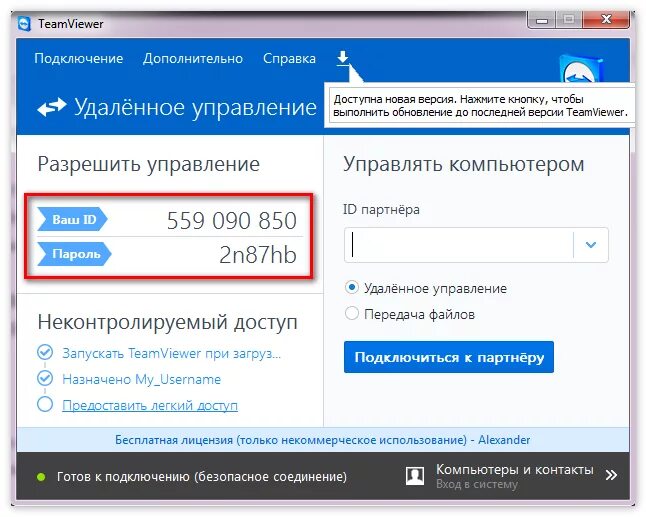Click Запускать TeamViewer при загрузке link
This screenshot has width=646, height=517.
click(171, 353)
